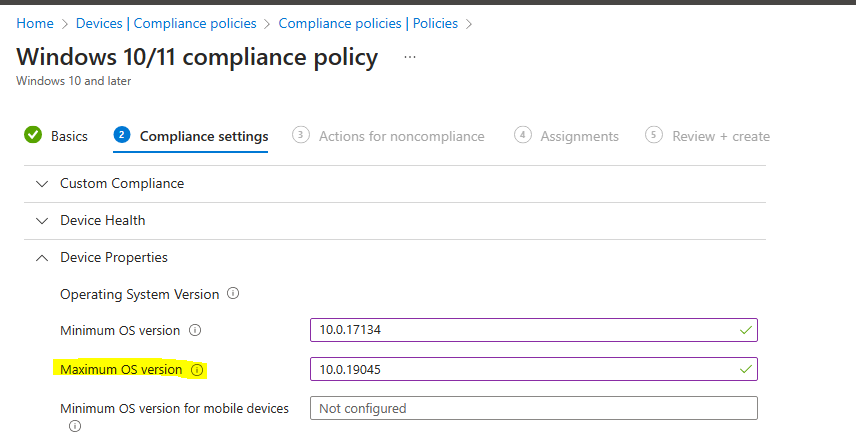Open the ellipsis menu beside policy title
The width and height of the screenshot is (856, 439).
point(410,57)
